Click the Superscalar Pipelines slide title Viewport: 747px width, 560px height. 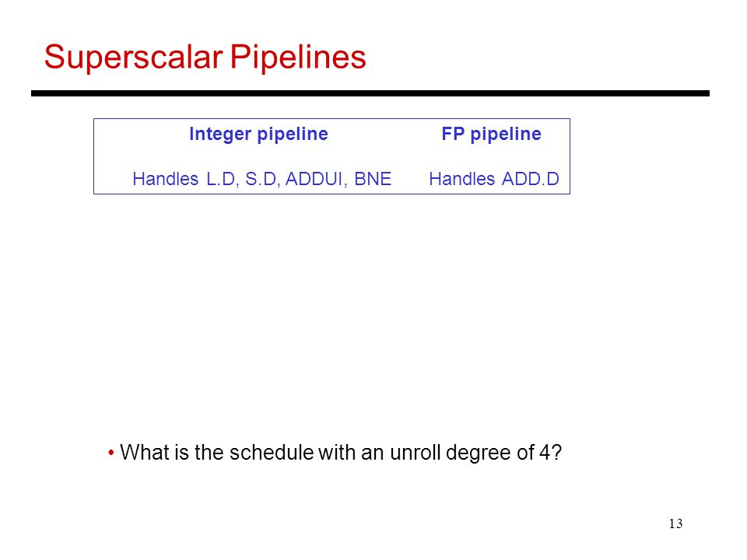(x=205, y=58)
